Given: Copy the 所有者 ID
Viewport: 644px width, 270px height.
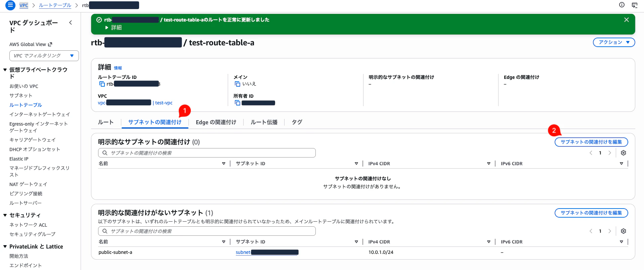Looking at the screenshot, I should point(238,103).
